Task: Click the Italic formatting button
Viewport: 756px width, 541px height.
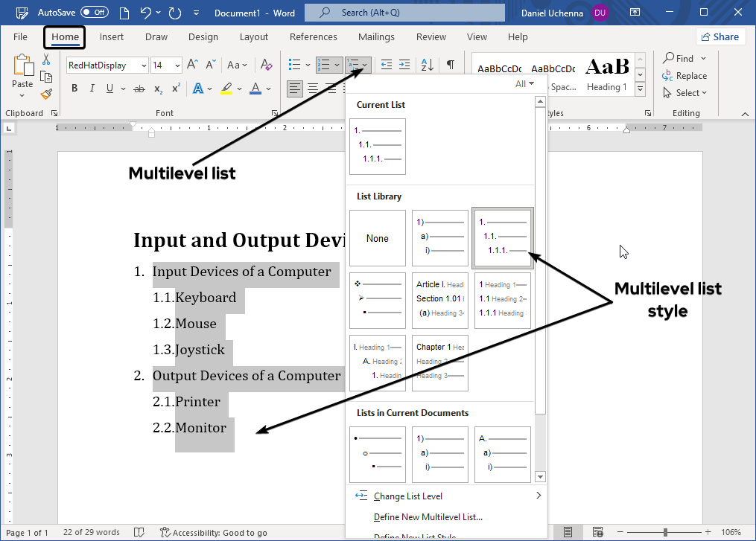Action: pos(92,89)
